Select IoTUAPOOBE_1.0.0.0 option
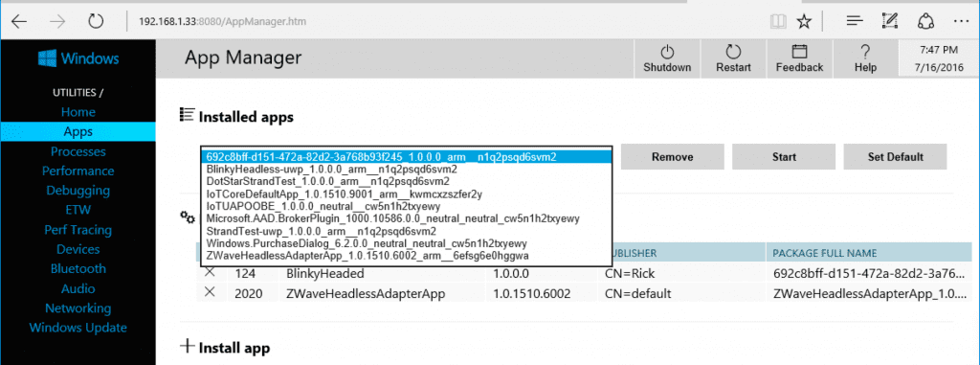 coord(406,206)
